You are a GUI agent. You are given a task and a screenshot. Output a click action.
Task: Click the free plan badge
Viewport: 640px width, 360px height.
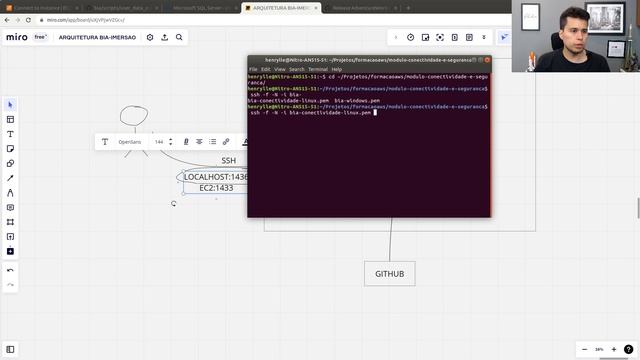click(40, 37)
